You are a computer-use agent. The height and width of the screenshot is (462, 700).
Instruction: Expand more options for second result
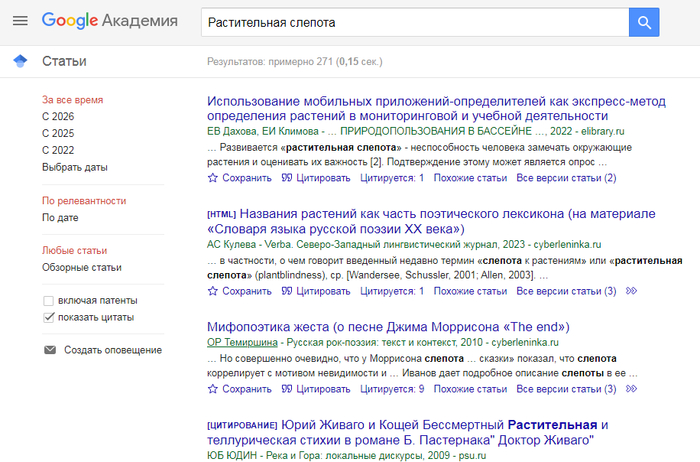tap(630, 291)
